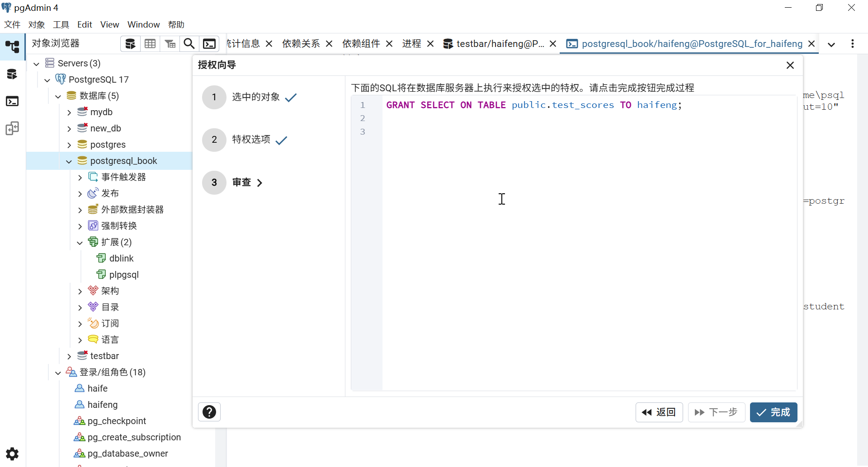
Task: Click the 返回 back button
Action: click(659, 412)
